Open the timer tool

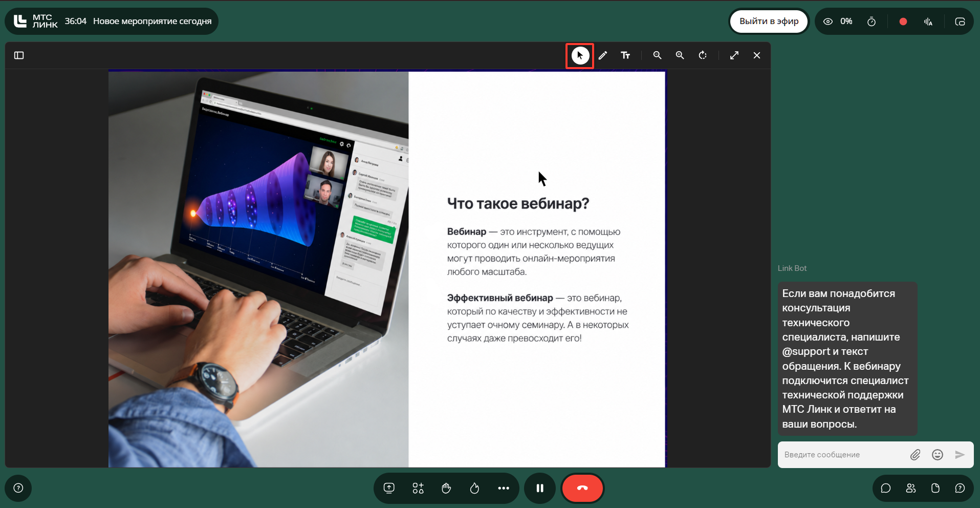[872, 22]
